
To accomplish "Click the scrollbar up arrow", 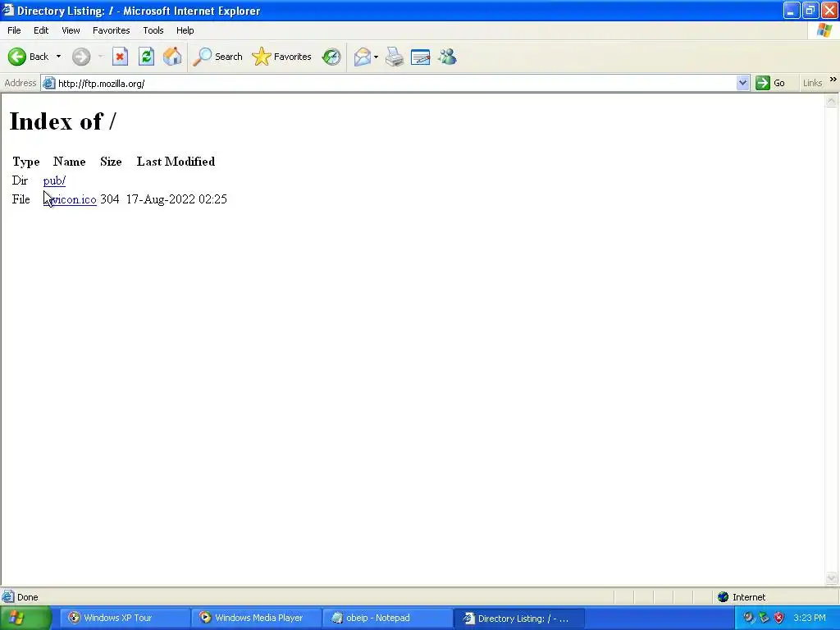I will pos(832,101).
